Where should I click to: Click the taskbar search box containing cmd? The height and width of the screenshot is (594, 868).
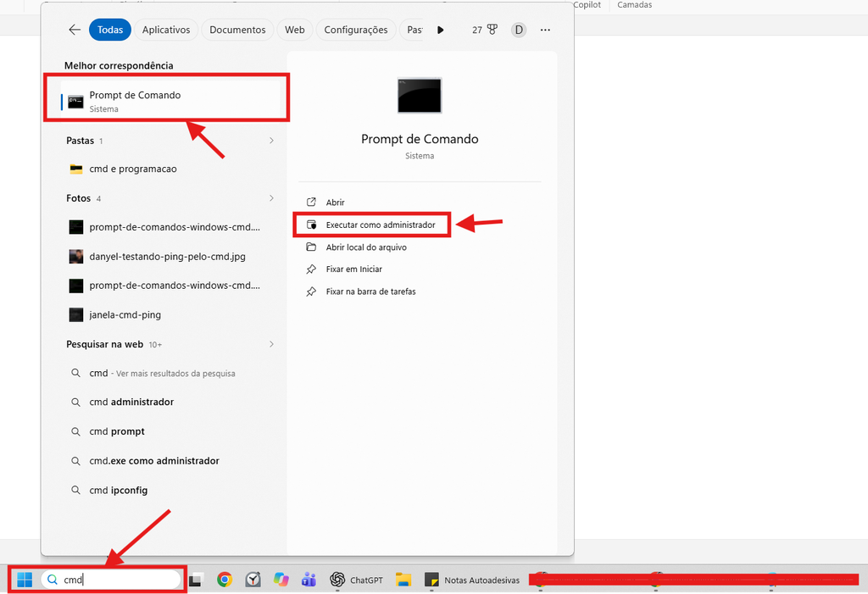pos(111,580)
